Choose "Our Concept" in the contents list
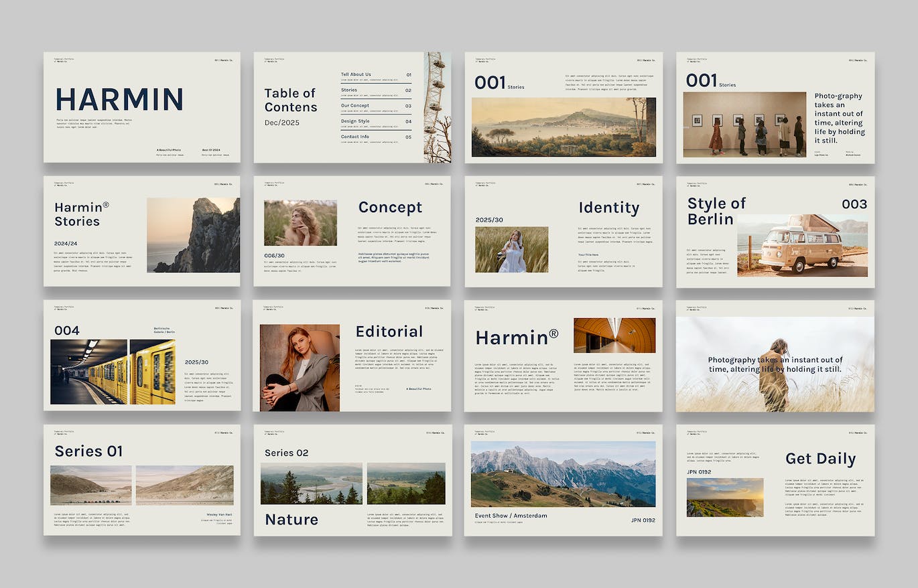The image size is (918, 588). [354, 106]
